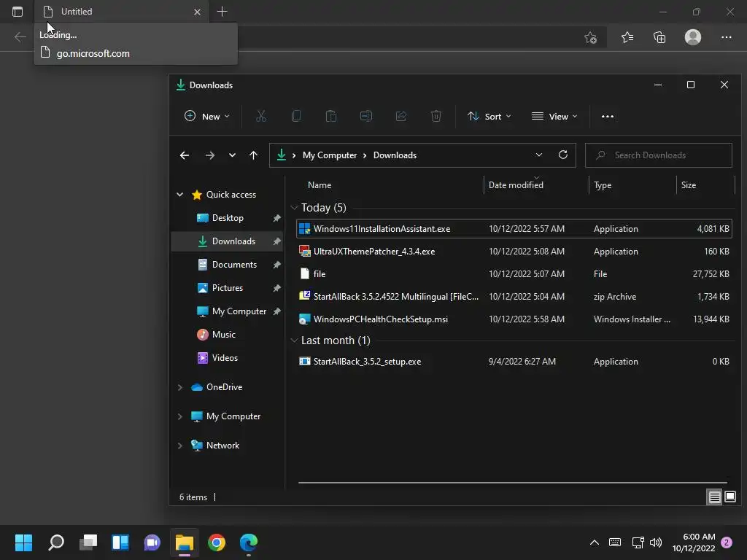This screenshot has height=560, width=747.
Task: Select StartAllBack_3.5.2_setup.exe file
Action: [514, 362]
